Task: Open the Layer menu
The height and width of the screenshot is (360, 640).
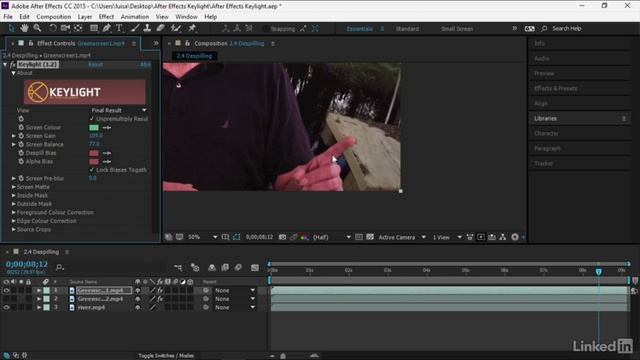Action: pyautogui.click(x=84, y=17)
